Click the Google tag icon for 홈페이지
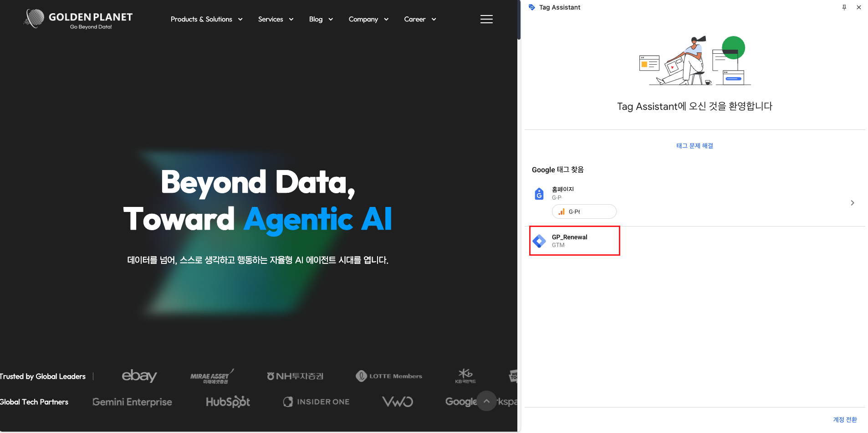The image size is (868, 433). pyautogui.click(x=539, y=194)
